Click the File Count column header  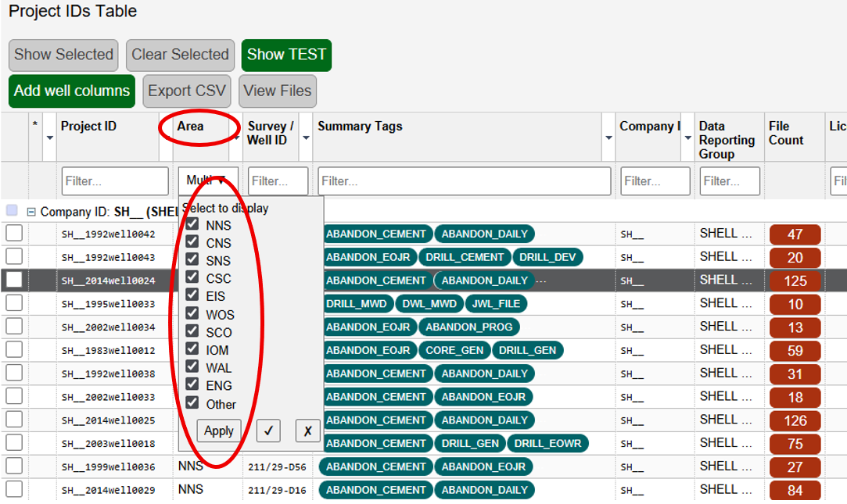786,133
